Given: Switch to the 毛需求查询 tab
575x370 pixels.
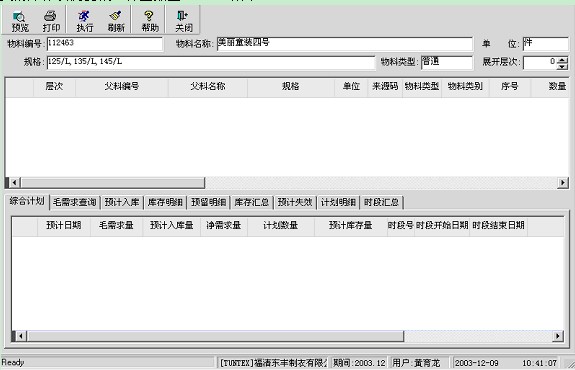Looking at the screenshot, I should [74, 202].
